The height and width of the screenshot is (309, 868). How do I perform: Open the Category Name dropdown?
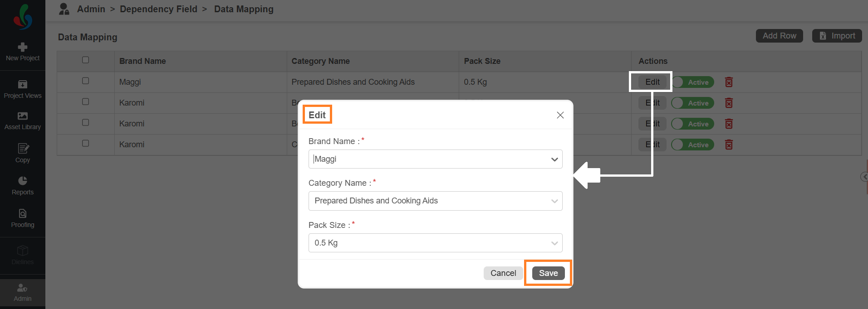[436, 201]
